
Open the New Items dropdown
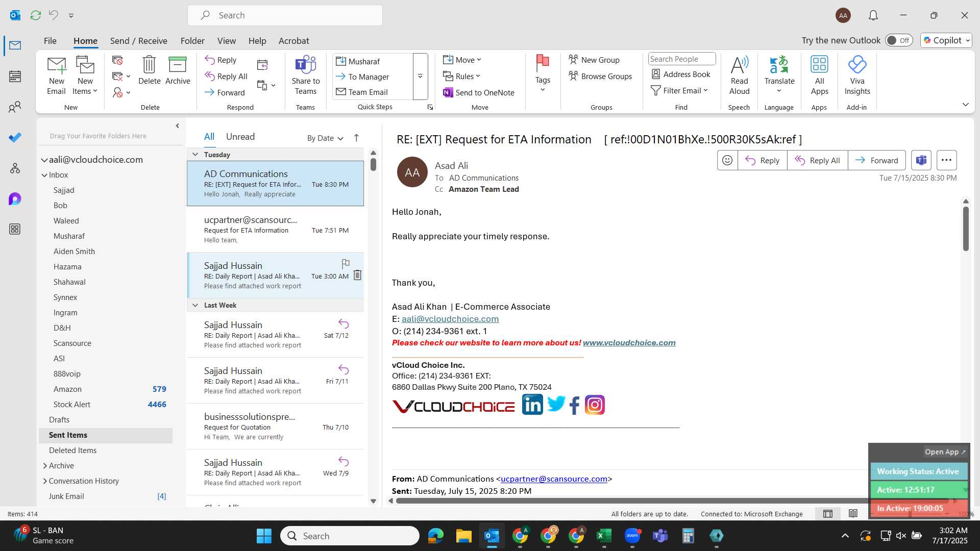[x=85, y=76]
